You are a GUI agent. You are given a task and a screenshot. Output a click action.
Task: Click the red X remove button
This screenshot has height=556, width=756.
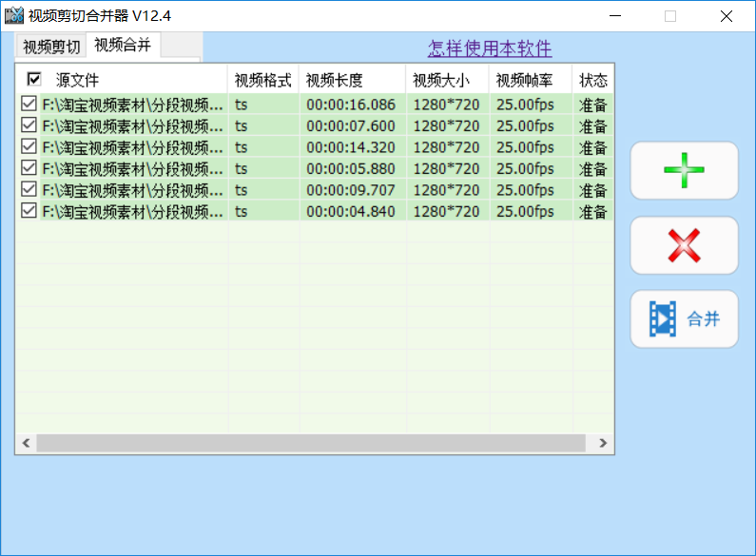click(684, 245)
